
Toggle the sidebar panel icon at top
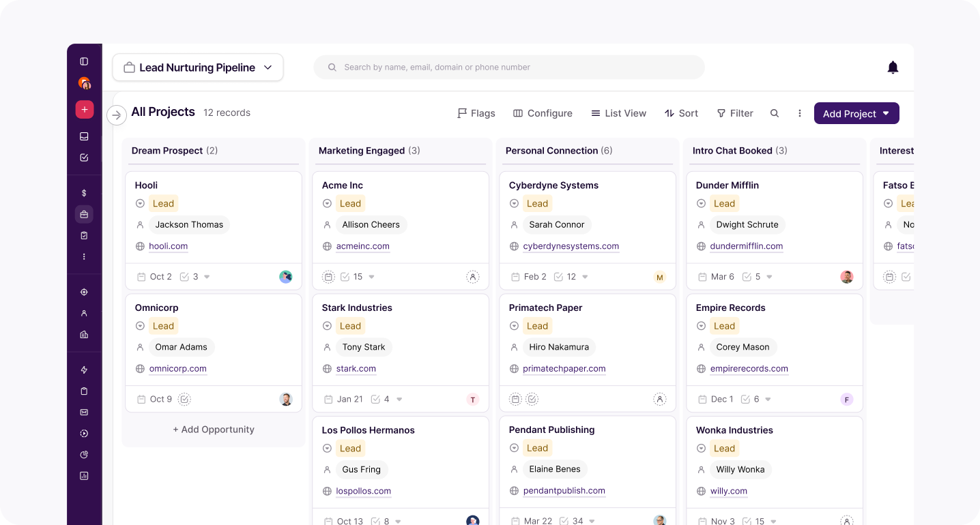(x=84, y=61)
